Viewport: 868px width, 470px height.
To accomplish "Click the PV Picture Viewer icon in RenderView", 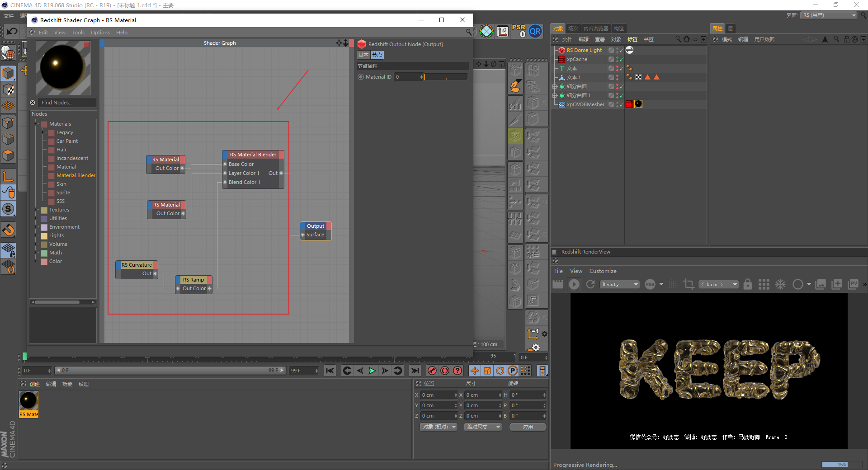I will [x=853, y=284].
